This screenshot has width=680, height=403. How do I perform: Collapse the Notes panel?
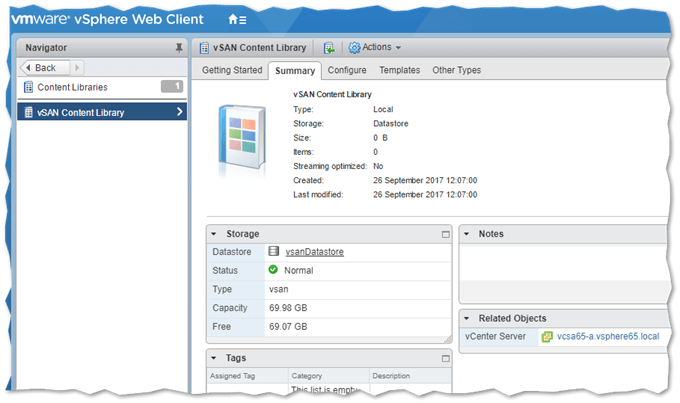pyautogui.click(x=467, y=234)
